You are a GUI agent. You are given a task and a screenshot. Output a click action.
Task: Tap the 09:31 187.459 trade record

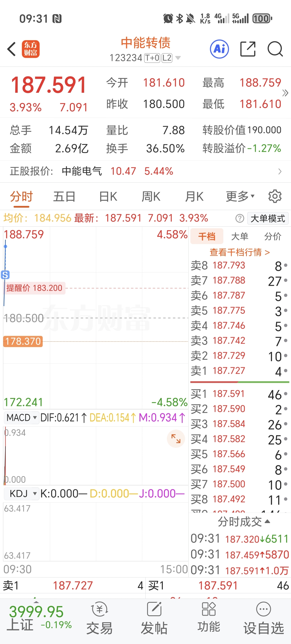(x=240, y=554)
